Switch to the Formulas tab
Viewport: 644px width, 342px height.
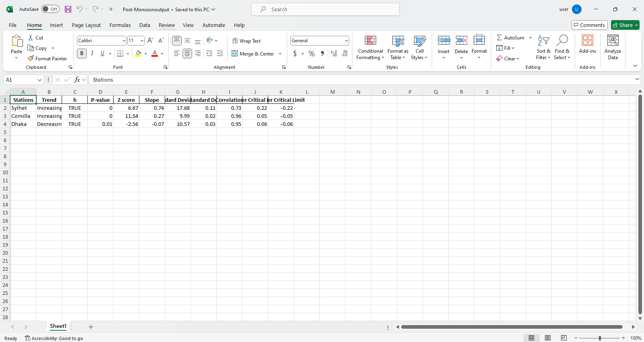(120, 25)
